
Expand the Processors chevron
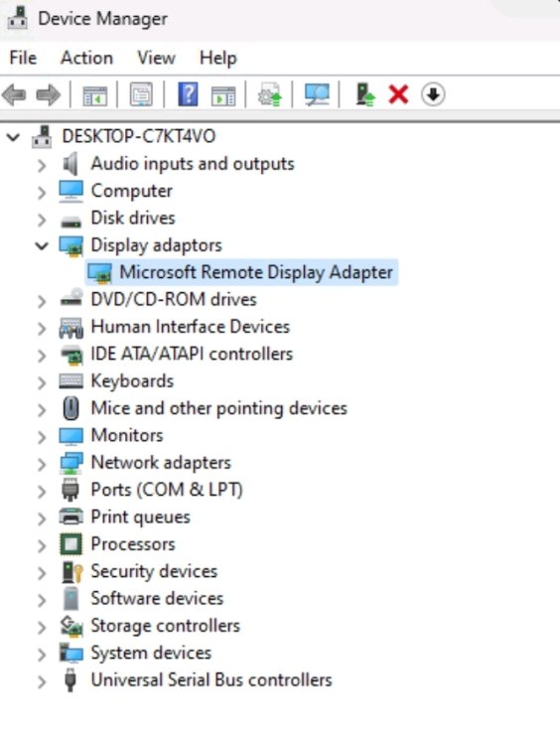pyautogui.click(x=42, y=545)
